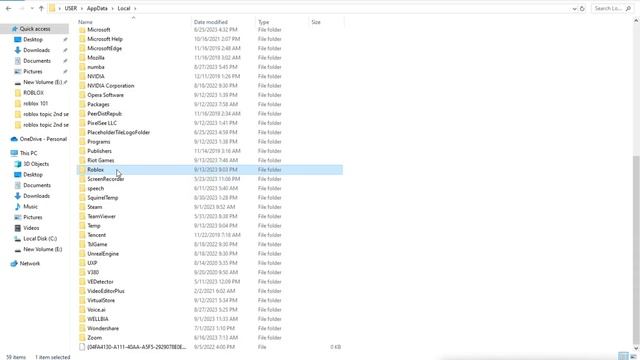
Task: Select Network in navigation pane
Action: (30, 263)
